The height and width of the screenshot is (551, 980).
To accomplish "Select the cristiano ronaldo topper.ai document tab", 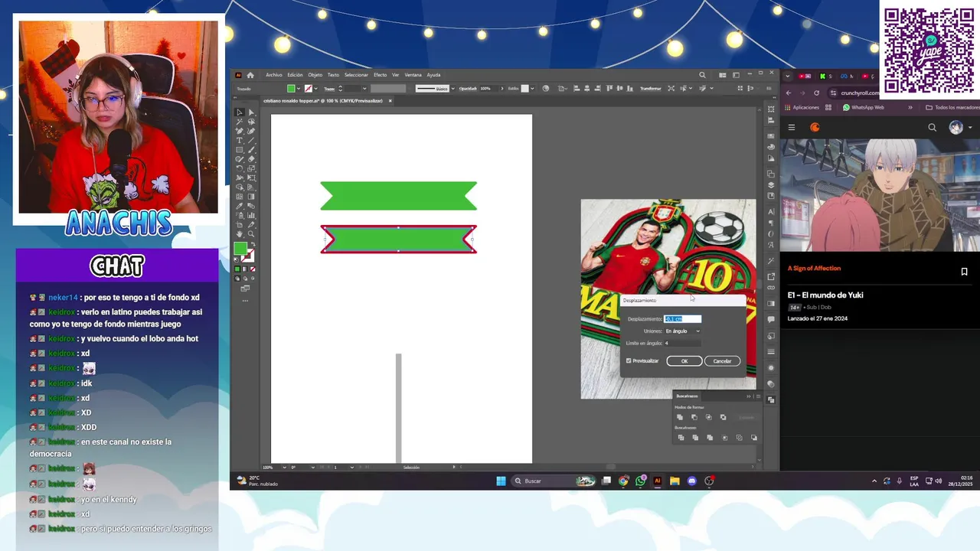I will click(323, 100).
